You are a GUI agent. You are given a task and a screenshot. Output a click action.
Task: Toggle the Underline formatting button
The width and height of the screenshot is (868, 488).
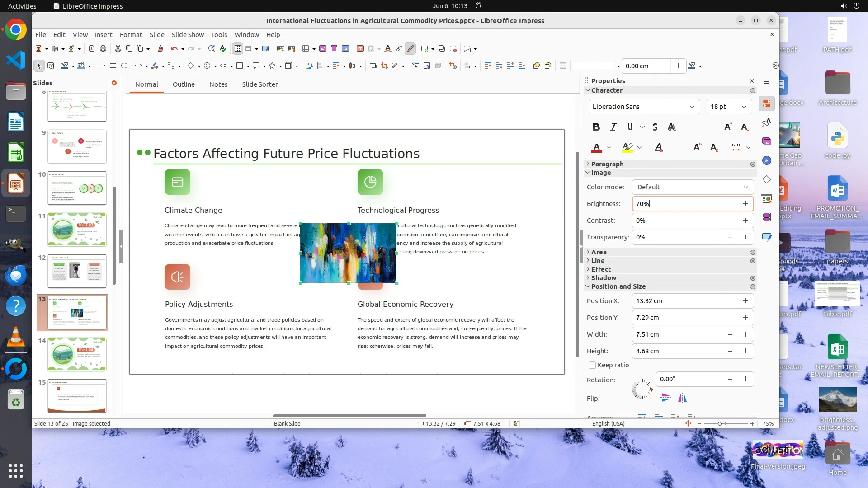click(630, 127)
